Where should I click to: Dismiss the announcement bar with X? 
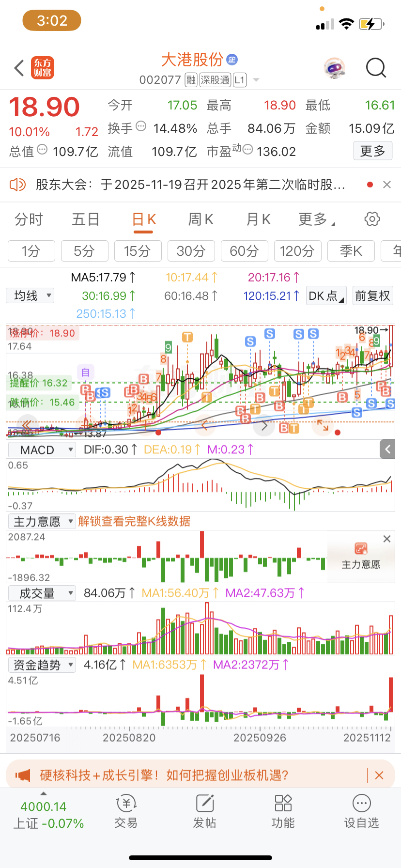pyautogui.click(x=387, y=185)
